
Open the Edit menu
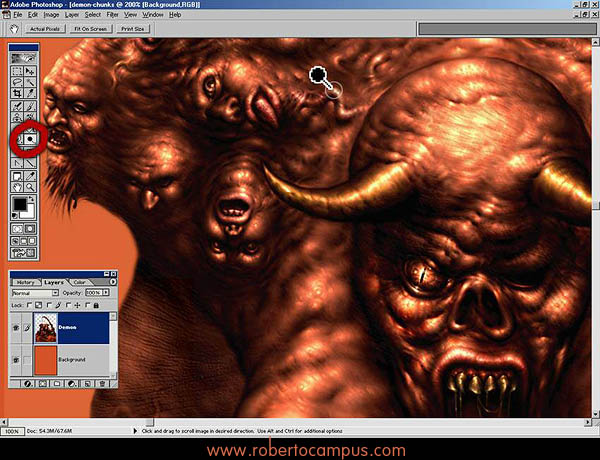(x=33, y=15)
